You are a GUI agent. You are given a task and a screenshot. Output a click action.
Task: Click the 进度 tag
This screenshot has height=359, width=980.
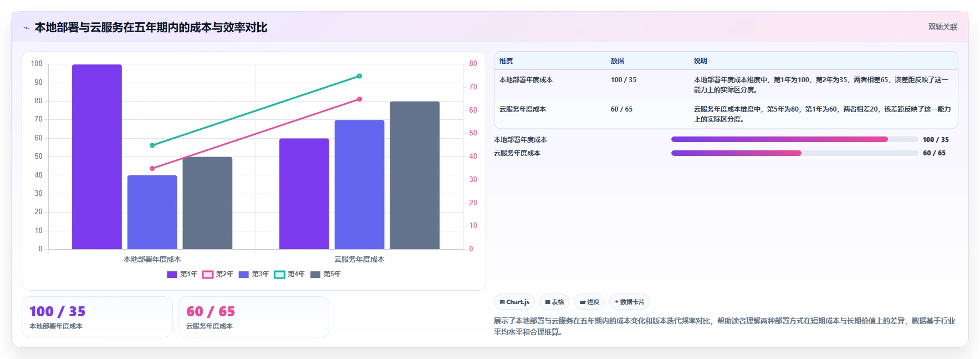(589, 302)
